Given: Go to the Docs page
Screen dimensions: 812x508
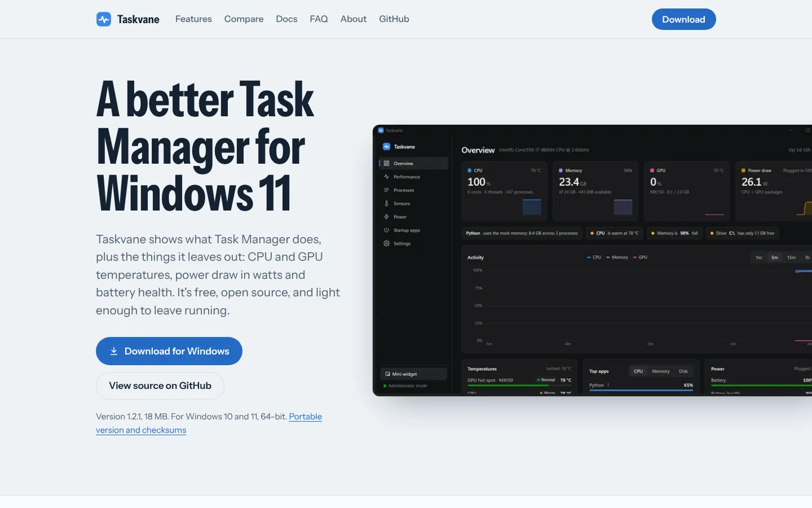Looking at the screenshot, I should coord(286,19).
